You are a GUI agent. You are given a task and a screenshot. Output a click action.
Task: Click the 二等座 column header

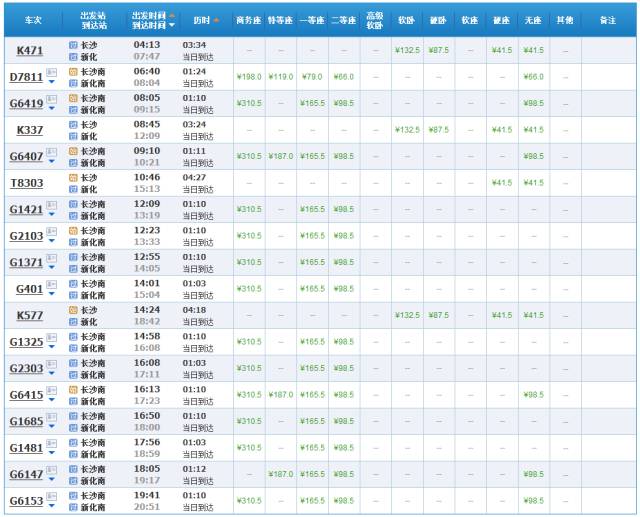pos(343,20)
